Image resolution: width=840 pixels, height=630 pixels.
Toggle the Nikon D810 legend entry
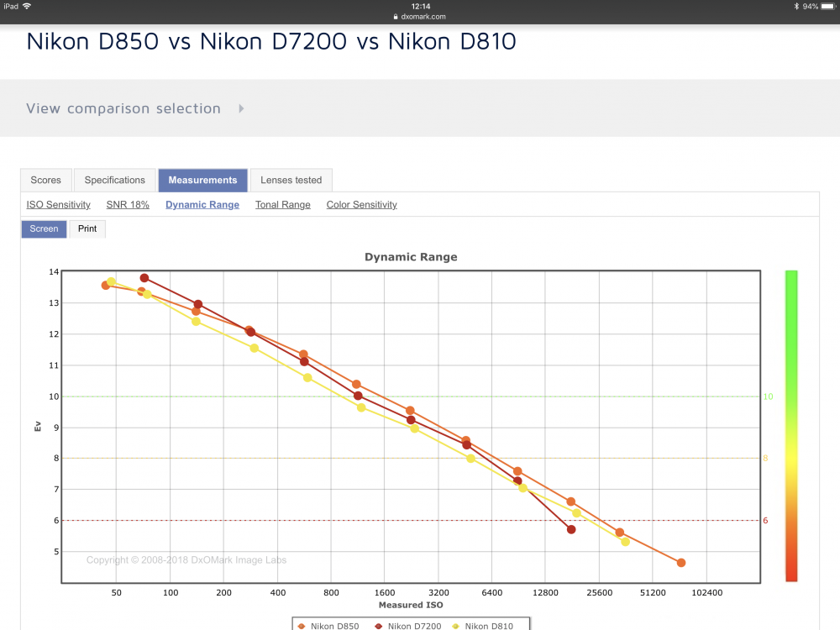483,626
